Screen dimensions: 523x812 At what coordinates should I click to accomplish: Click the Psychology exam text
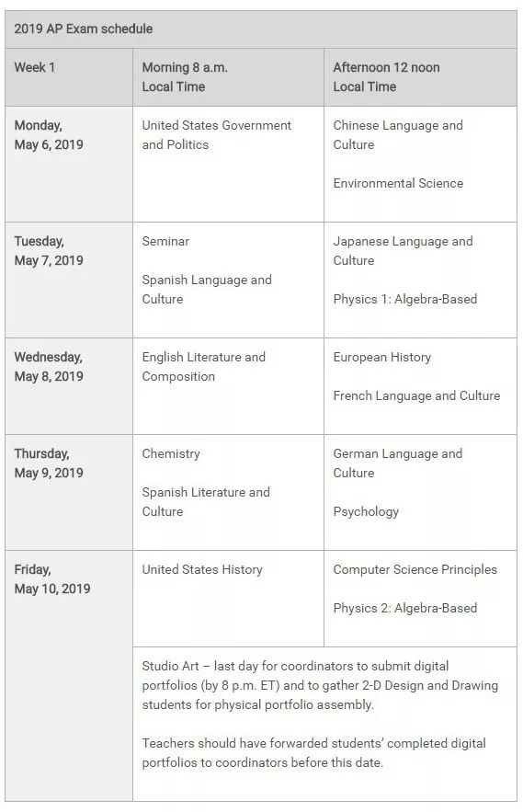[x=366, y=511]
